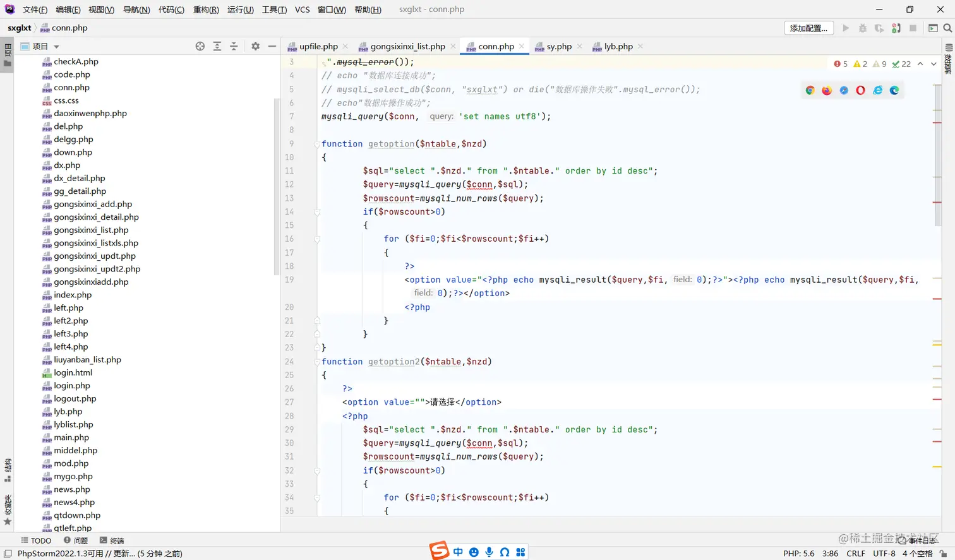Click Run with Coverage icon
Viewport: 955px width, 560px height.
879,28
